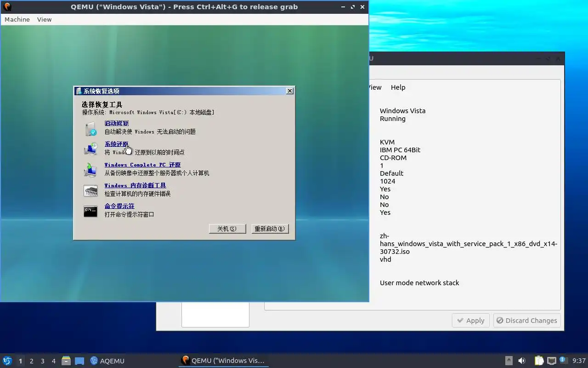Open the Help menu in AQEMU window
The height and width of the screenshot is (368, 588).
point(398,87)
